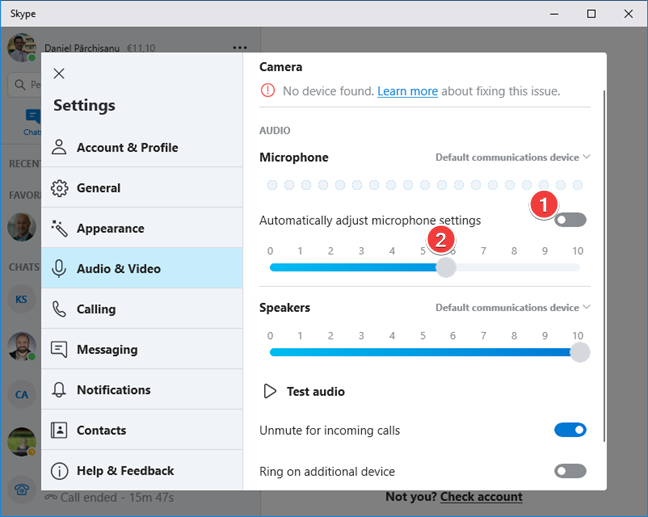
Task: Click the magic wand icon beside Appearance
Action: pyautogui.click(x=59, y=229)
